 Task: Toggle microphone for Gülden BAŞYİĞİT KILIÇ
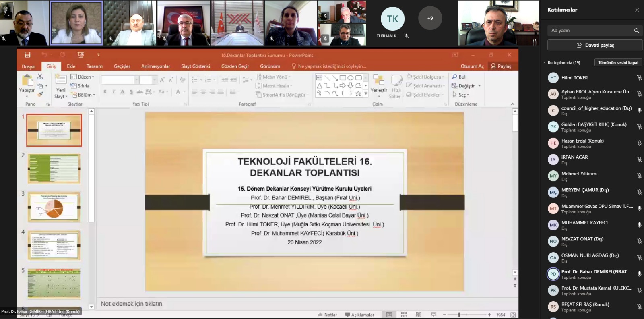[x=639, y=127]
